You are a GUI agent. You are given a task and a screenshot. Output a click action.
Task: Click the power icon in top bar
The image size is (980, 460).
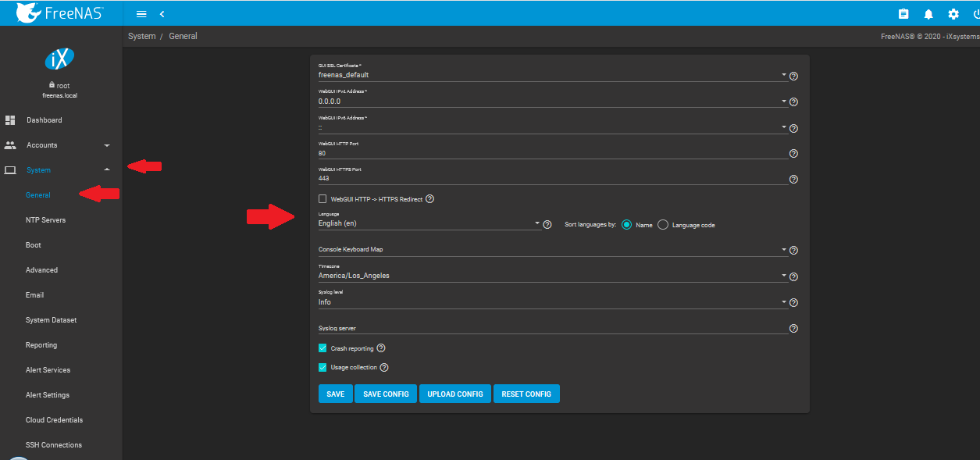pyautogui.click(x=976, y=14)
